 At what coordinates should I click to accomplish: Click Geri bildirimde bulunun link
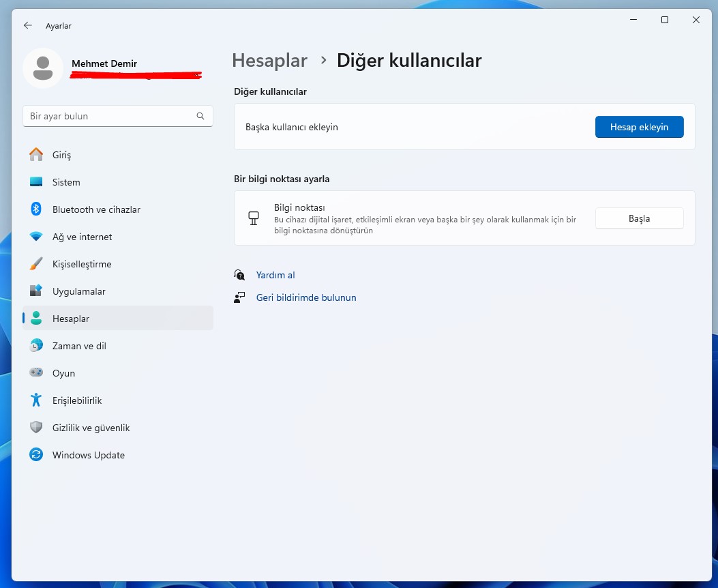tap(305, 297)
